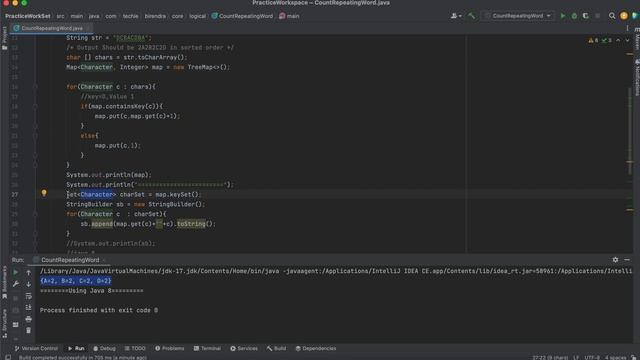The height and width of the screenshot is (360, 640).
Task: Toggle scroll to end in Run console
Action: click(x=29, y=307)
